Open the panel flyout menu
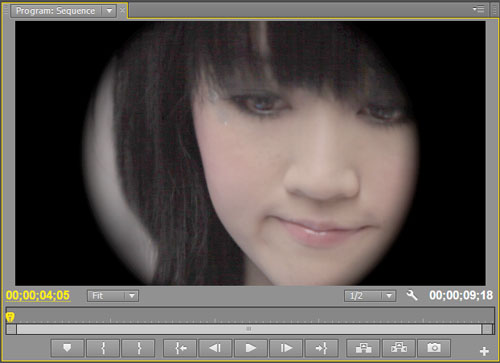The height and width of the screenshot is (363, 500). (x=479, y=9)
